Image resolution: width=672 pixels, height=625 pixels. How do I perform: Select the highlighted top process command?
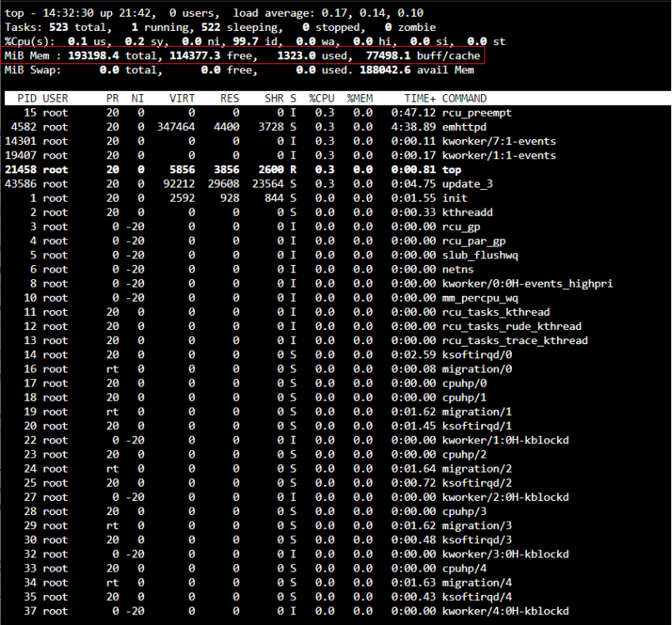[x=452, y=170]
